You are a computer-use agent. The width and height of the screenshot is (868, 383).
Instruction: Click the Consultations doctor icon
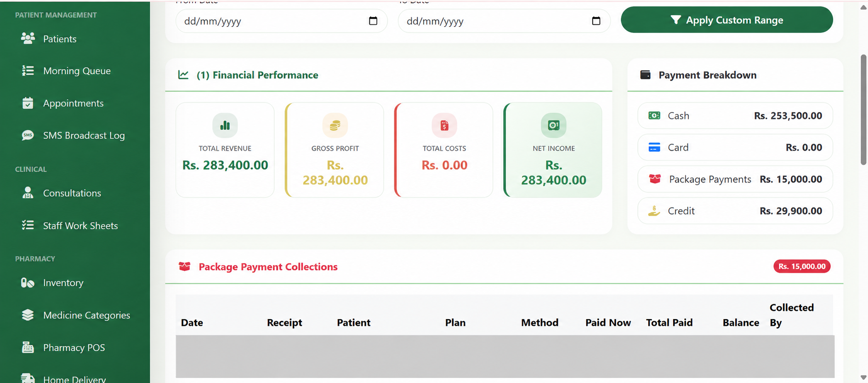(28, 193)
